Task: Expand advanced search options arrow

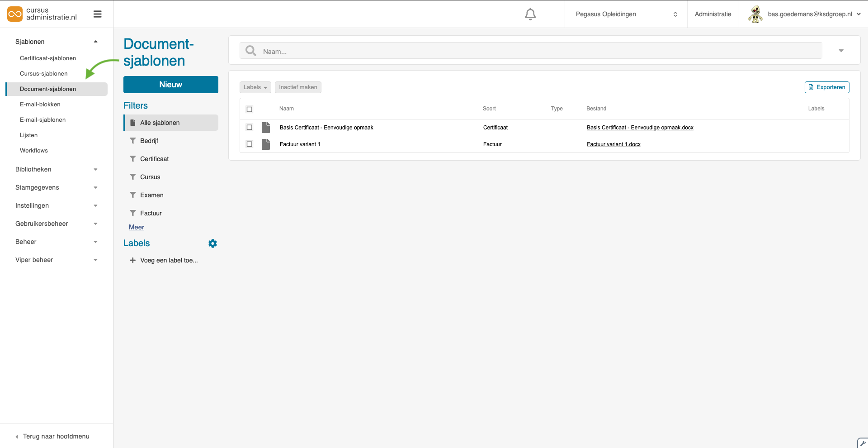Action: (x=841, y=51)
